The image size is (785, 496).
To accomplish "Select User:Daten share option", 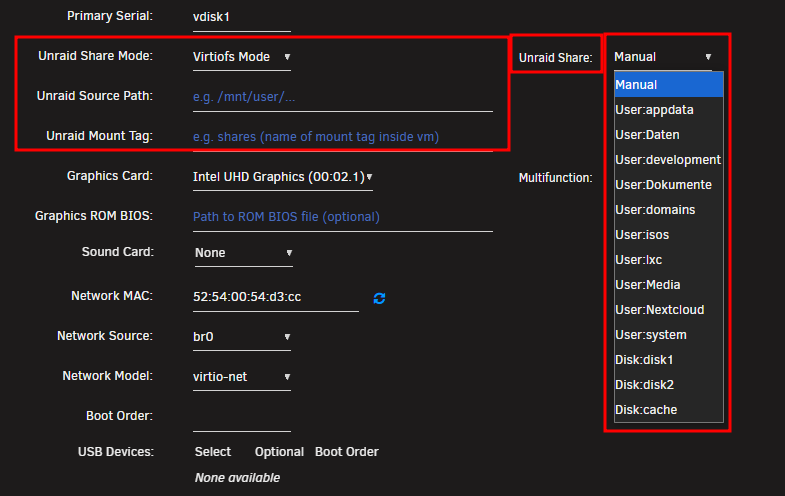I will pyautogui.click(x=668, y=135).
